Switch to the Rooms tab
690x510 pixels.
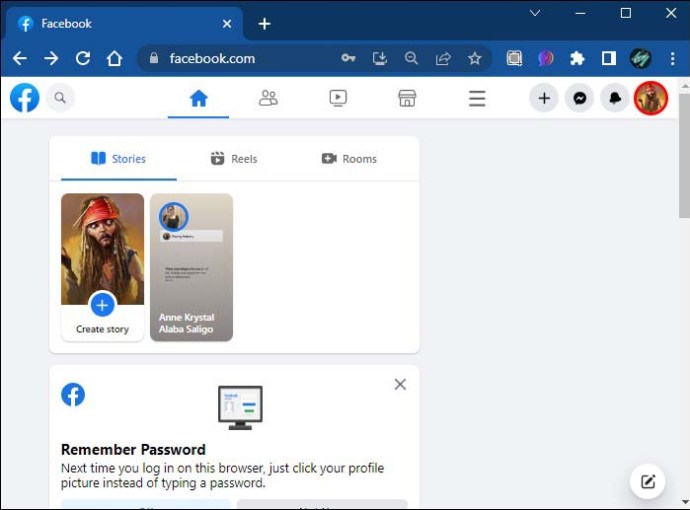pos(349,158)
